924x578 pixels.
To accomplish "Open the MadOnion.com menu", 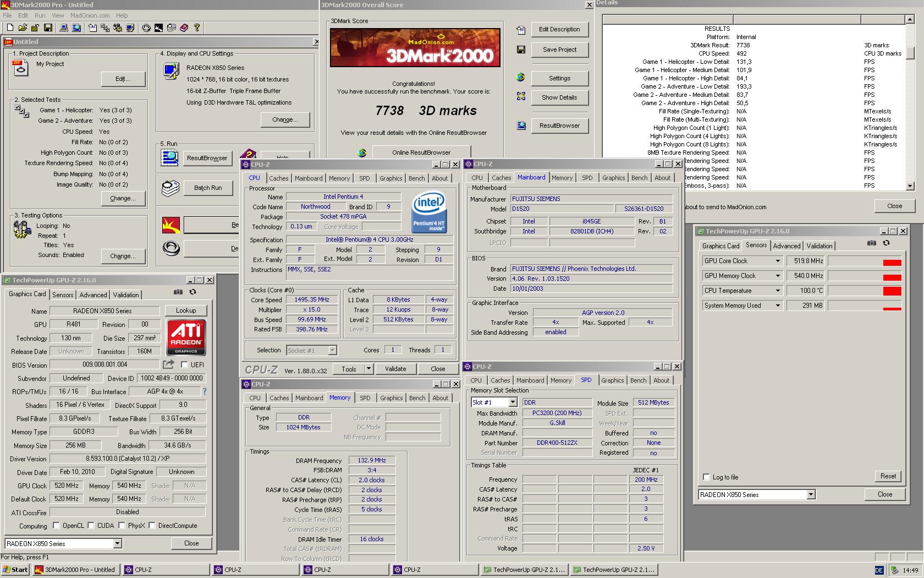I will pos(90,15).
